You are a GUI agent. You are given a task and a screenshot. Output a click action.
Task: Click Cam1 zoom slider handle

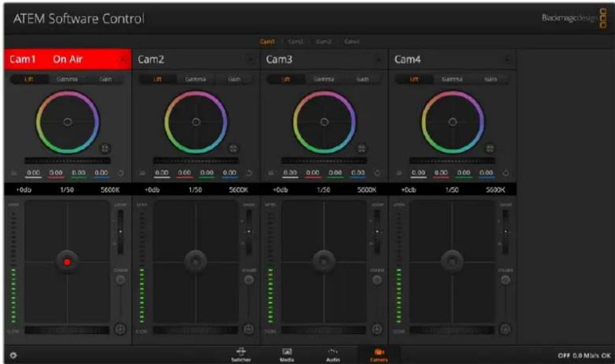point(120,231)
